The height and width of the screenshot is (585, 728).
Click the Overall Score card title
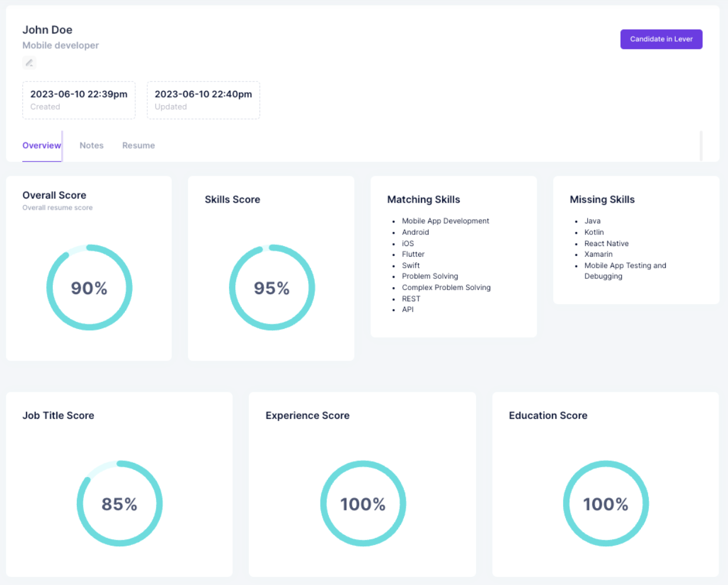(54, 196)
